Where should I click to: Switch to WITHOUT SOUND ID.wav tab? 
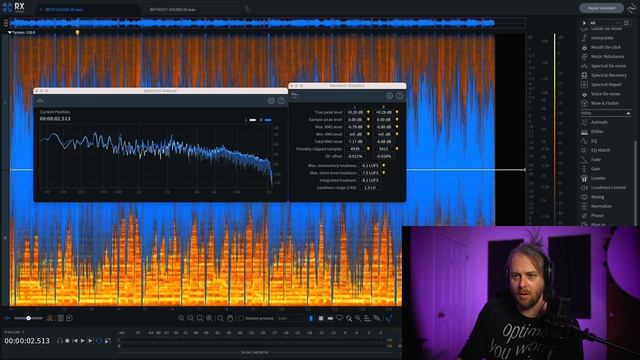(172, 9)
